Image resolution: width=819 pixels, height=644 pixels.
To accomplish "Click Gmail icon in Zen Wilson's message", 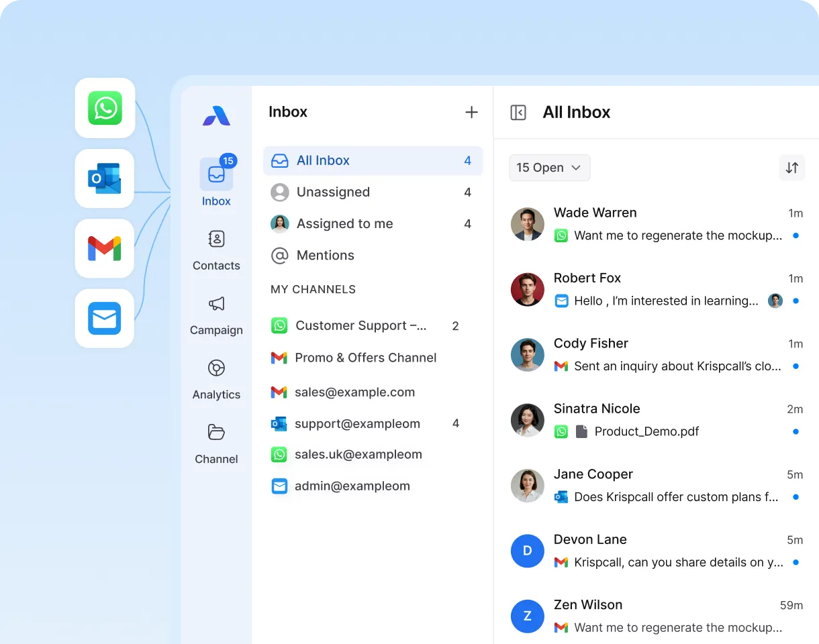I will click(x=561, y=628).
